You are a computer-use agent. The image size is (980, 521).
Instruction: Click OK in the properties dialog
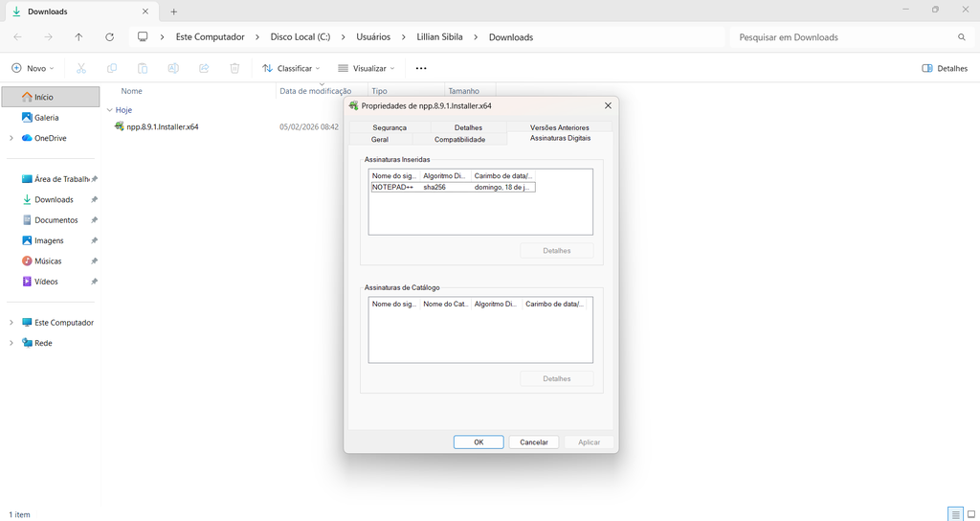coord(479,442)
